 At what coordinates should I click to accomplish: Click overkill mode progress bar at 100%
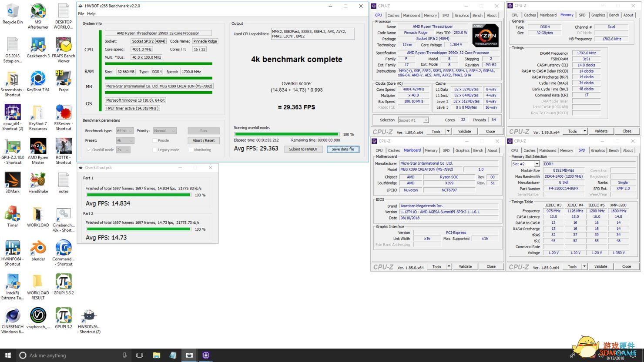(x=287, y=134)
